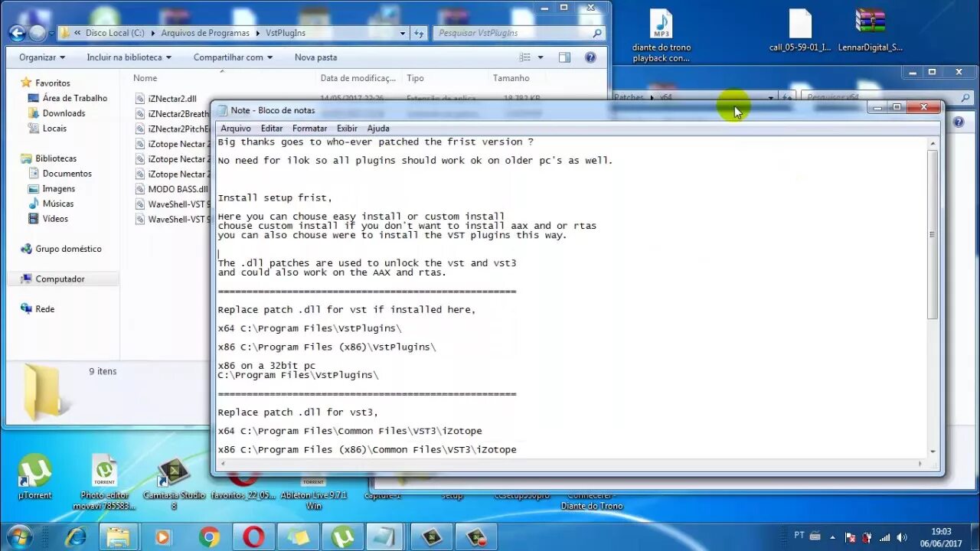Open Exibir menu in Notepad
Viewport: 980px width, 551px height.
click(347, 129)
